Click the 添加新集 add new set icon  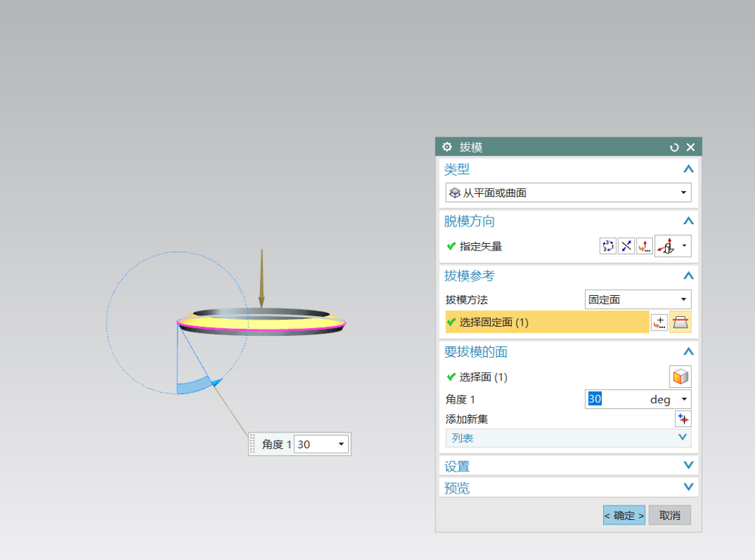683,419
